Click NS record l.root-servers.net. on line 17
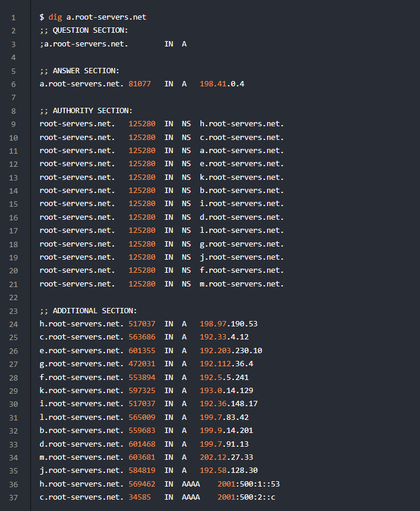Screen dimensions: 420x511 tap(242, 230)
